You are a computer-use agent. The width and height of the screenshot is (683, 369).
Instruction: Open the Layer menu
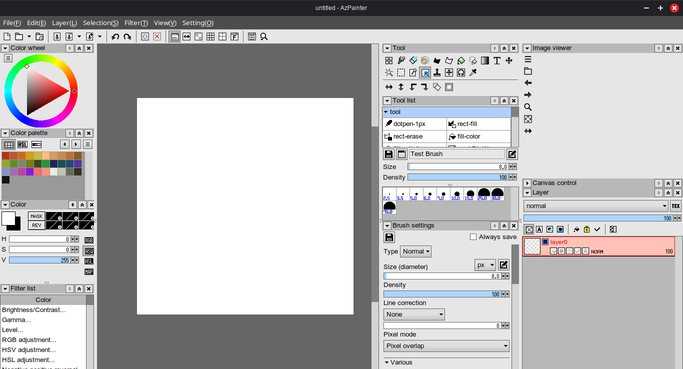click(64, 23)
